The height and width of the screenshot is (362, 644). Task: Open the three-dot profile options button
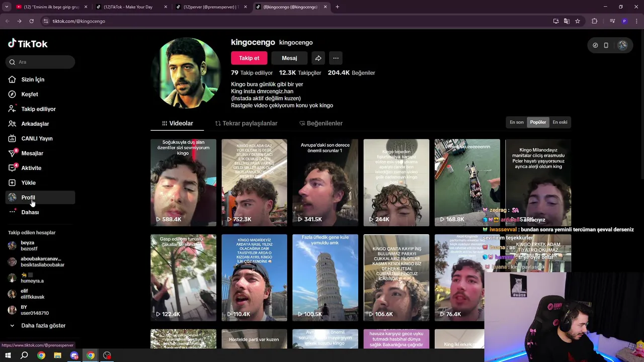click(x=336, y=58)
